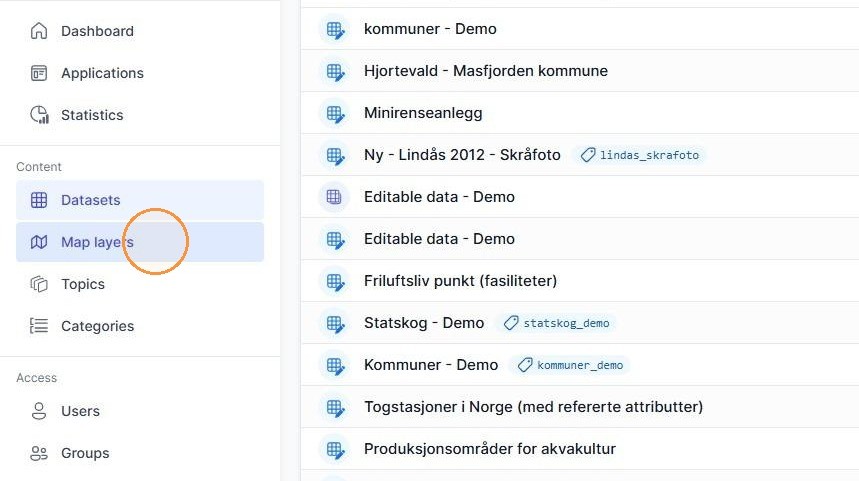
Task: Click tag icon in lindas_skrafoto badge
Action: [588, 155]
